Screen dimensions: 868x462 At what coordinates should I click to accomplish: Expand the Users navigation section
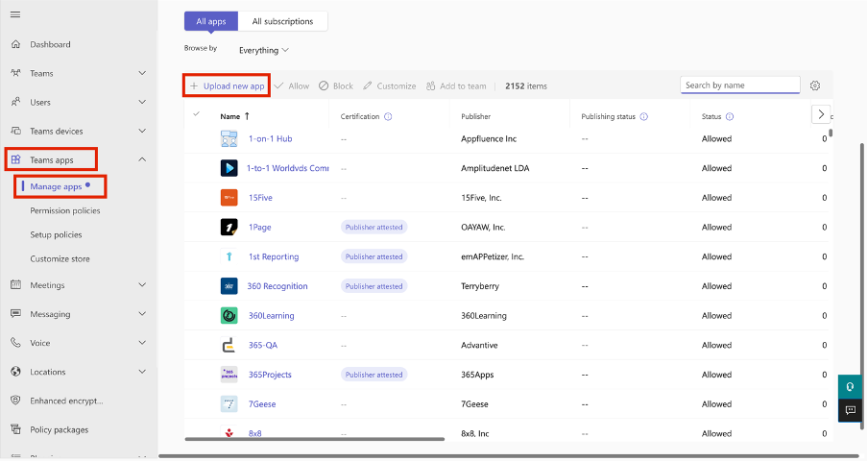[x=142, y=102]
